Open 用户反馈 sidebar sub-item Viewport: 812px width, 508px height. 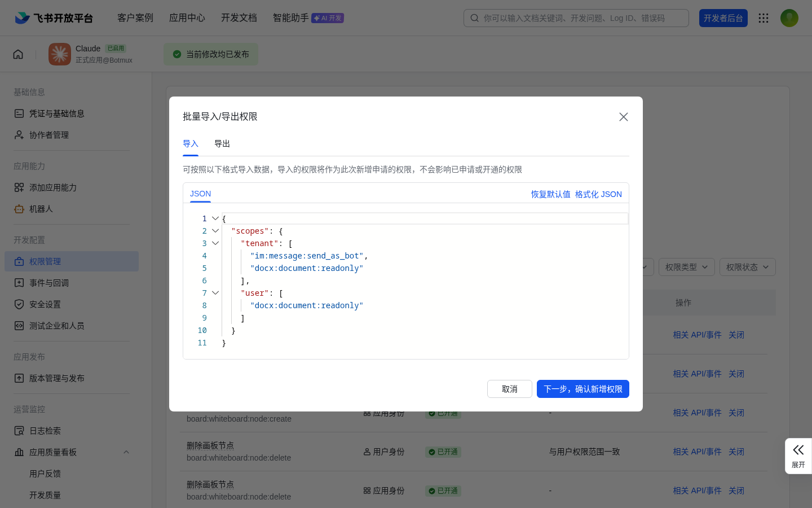point(45,474)
